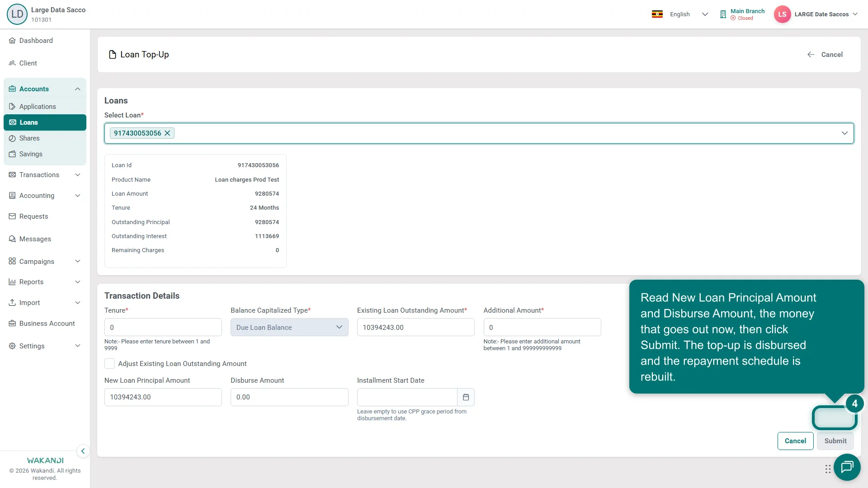Click Main Branch Closed status
This screenshot has height=488, width=868.
742,18
